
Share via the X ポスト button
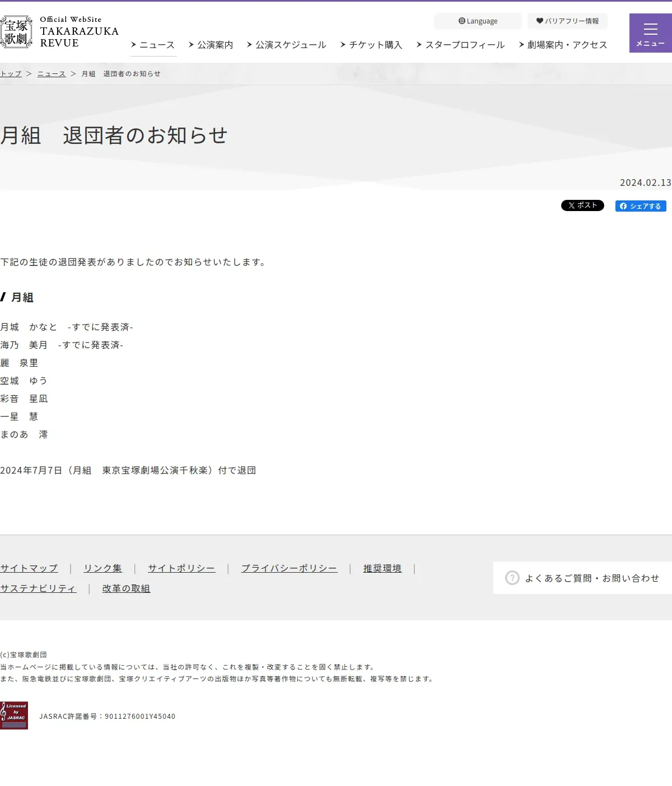pos(582,205)
